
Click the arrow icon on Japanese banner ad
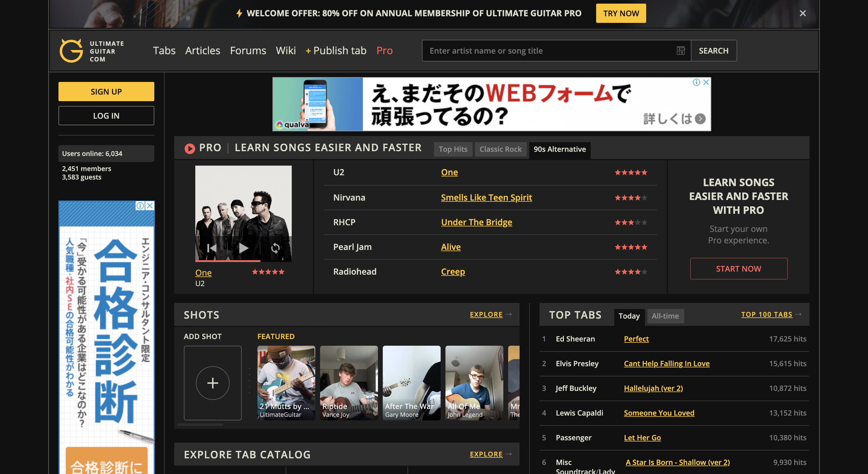coord(700,119)
